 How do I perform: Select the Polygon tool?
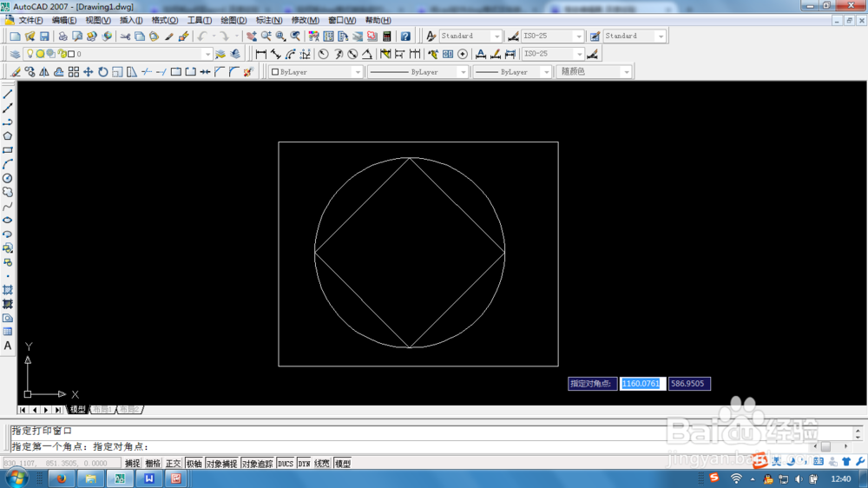point(8,136)
